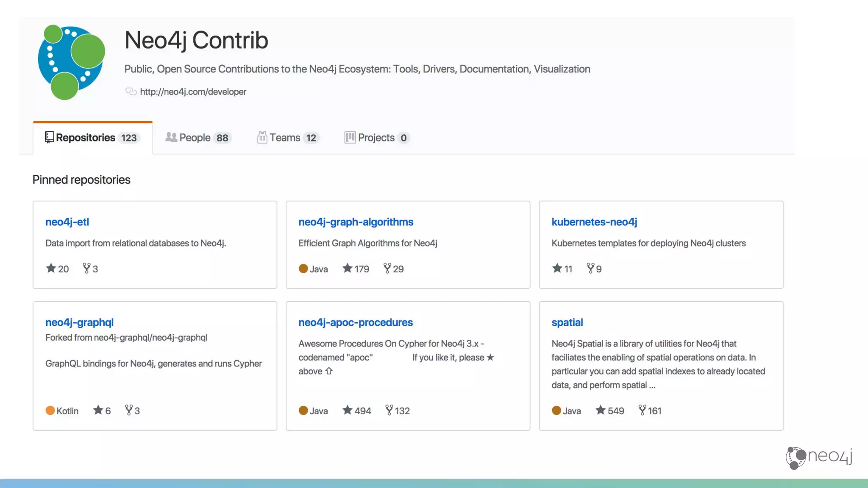Open the neo4j-graph-algorithms repository
This screenshot has width=868, height=488.
[356, 222]
